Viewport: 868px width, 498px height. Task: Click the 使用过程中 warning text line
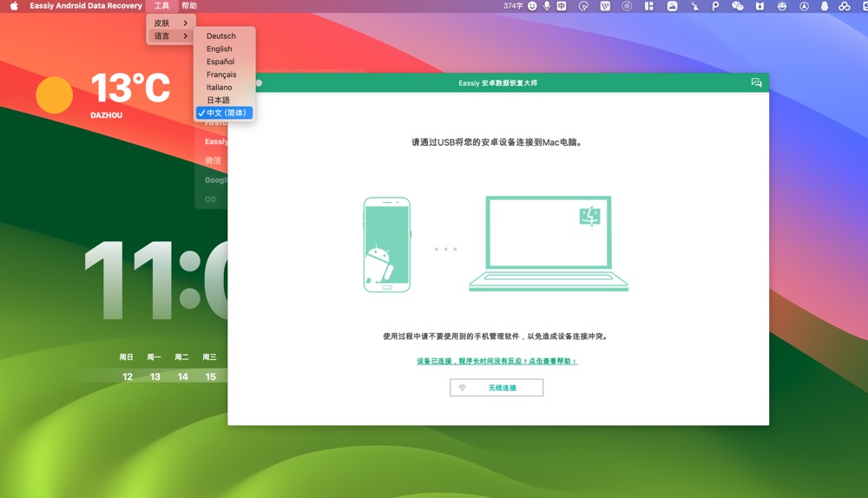click(x=496, y=337)
